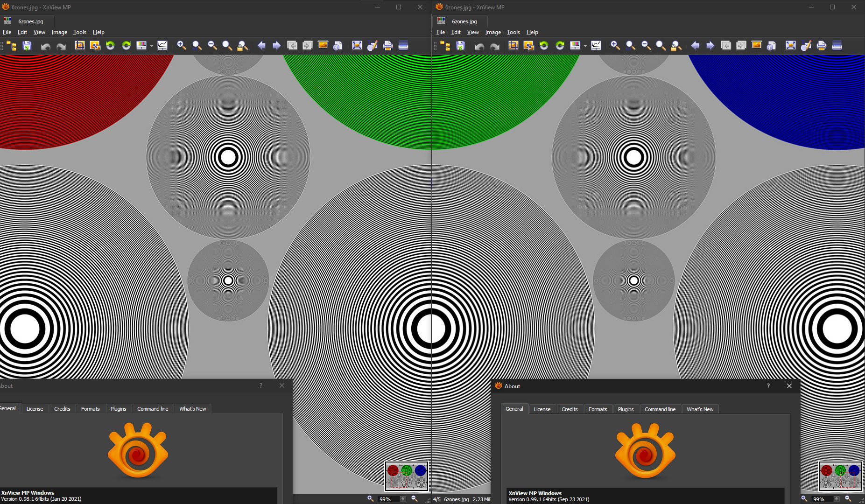Image resolution: width=865 pixels, height=504 pixels.
Task: Click navigator thumbnail in left window
Action: click(406, 476)
